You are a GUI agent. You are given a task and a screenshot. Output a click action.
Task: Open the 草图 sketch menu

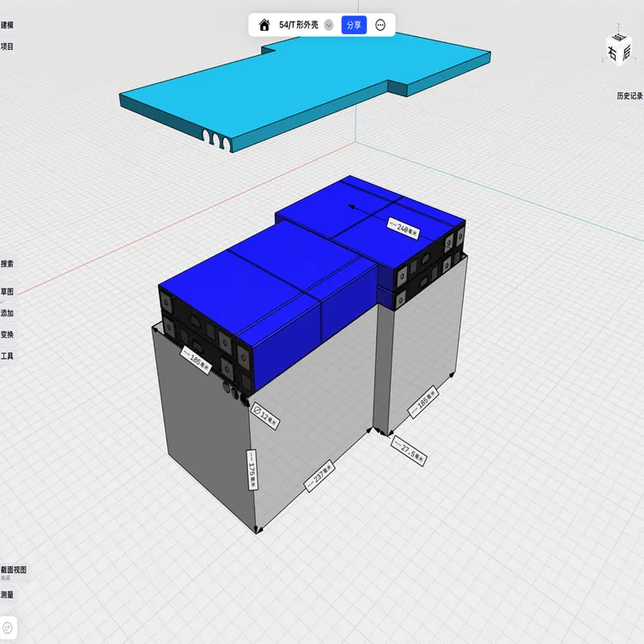coord(7,292)
